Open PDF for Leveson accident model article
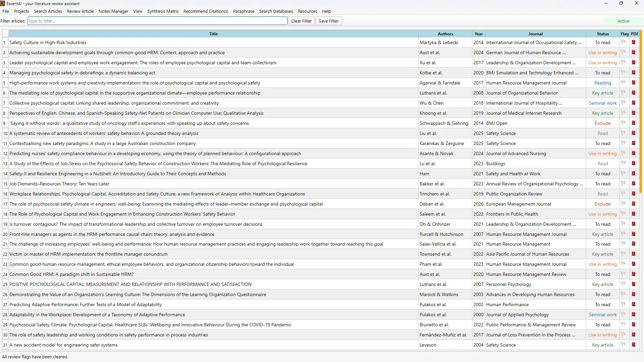The height and width of the screenshot is (362, 644). click(634, 345)
